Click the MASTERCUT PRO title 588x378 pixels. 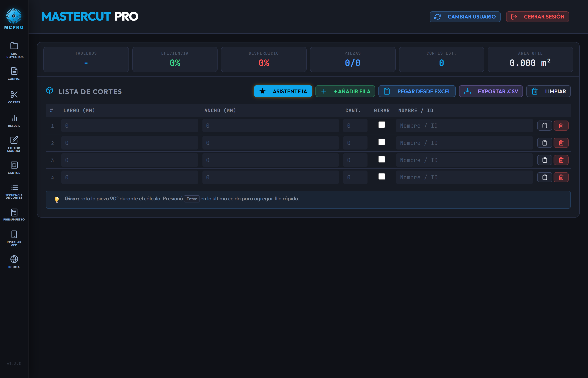90,16
